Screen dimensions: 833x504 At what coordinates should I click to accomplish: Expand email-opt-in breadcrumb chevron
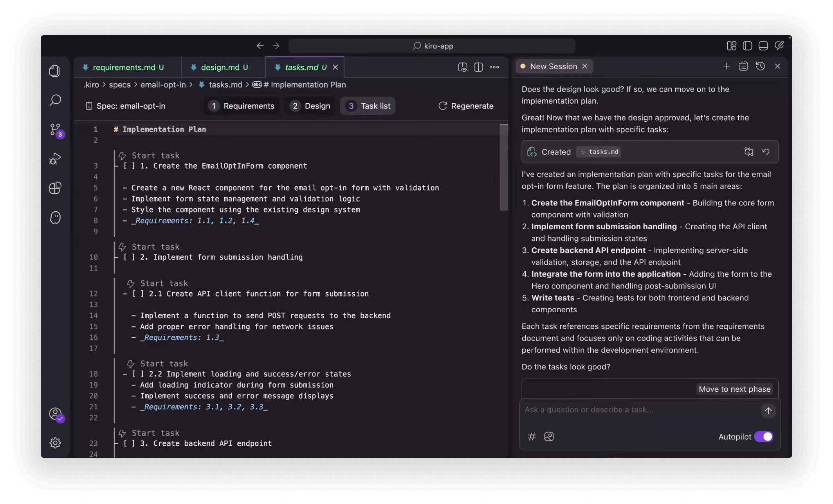pos(191,85)
